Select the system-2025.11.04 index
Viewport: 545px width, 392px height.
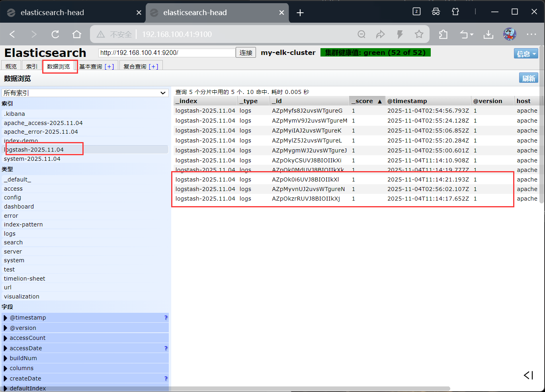click(85, 159)
